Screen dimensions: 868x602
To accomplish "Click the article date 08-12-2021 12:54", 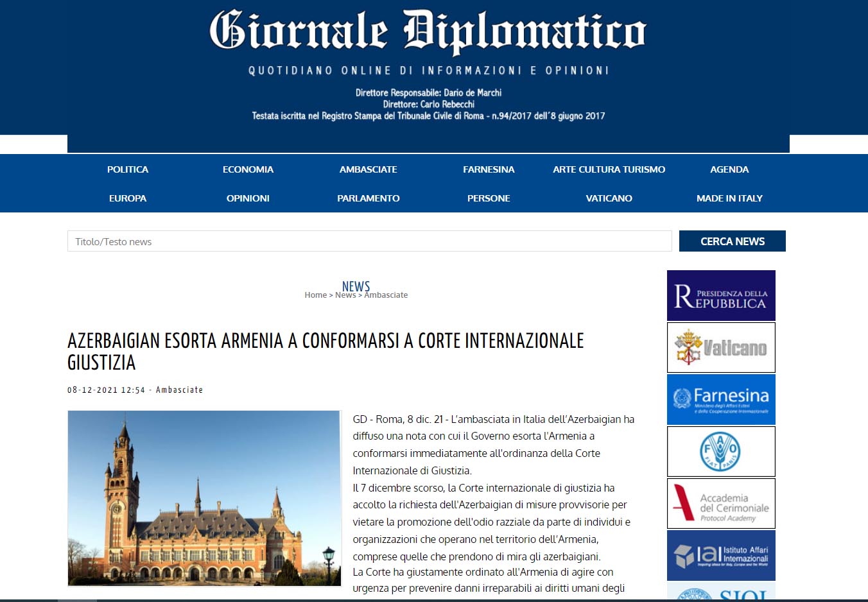I will (x=107, y=390).
